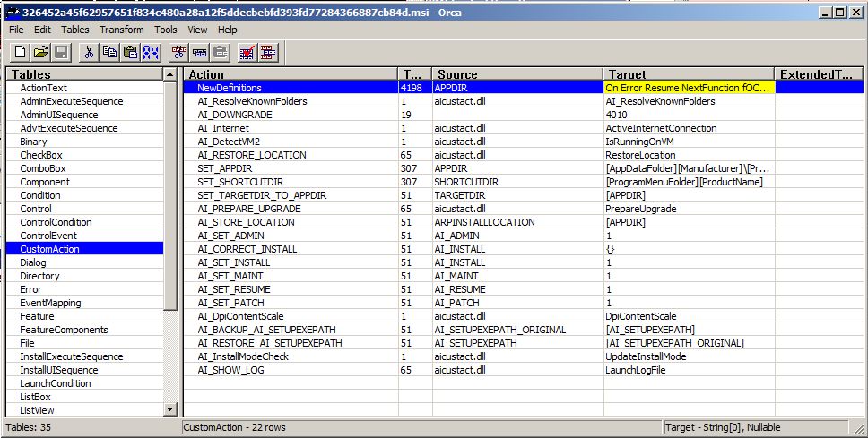The width and height of the screenshot is (868, 438).
Task: Open the Transform menu
Action: coord(121,30)
